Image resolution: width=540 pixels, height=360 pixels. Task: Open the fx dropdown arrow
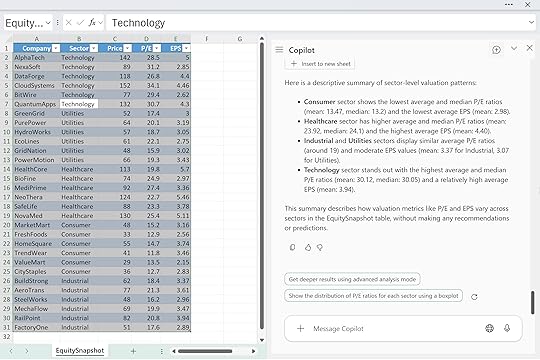pyautogui.click(x=100, y=23)
